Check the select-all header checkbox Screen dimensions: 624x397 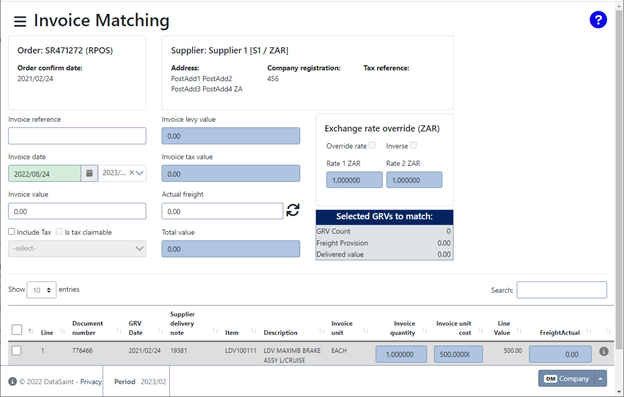tap(17, 329)
